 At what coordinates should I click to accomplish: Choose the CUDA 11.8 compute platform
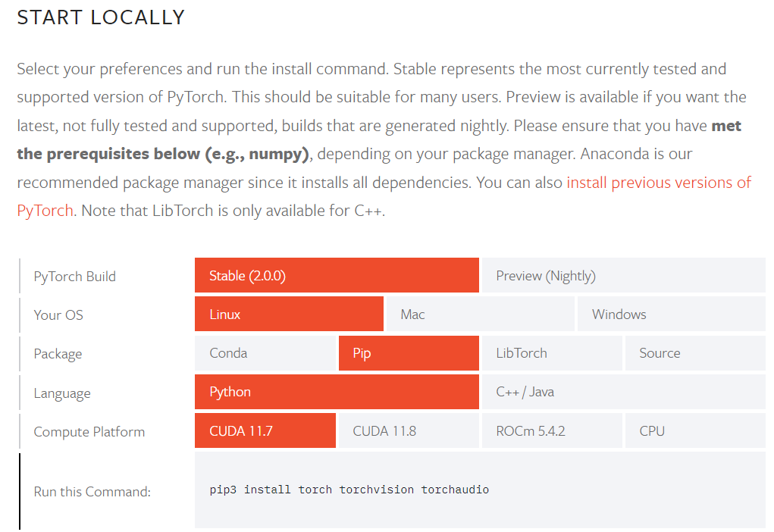[409, 431]
